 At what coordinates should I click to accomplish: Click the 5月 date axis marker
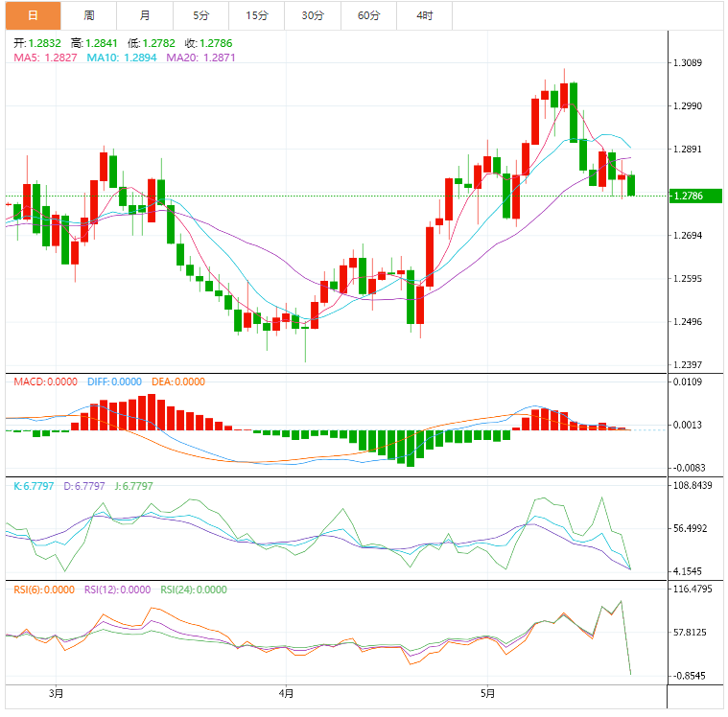(x=487, y=692)
